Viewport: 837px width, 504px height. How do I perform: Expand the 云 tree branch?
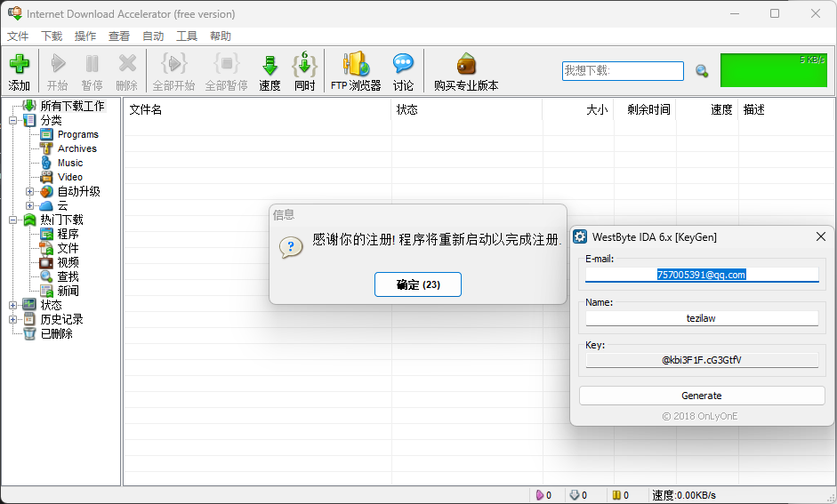[x=30, y=206]
